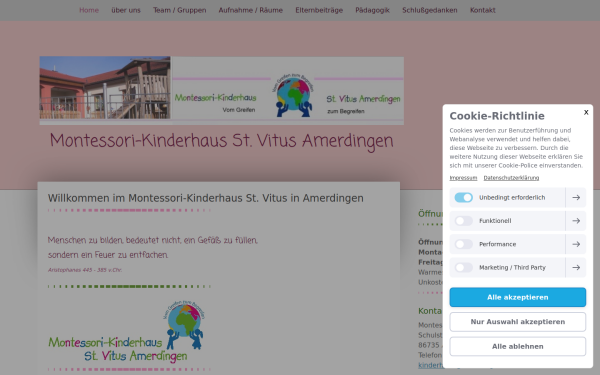Screen dimensions: 600x375
Task: Decline all cookies with Alle ablehnen
Action: point(517,346)
